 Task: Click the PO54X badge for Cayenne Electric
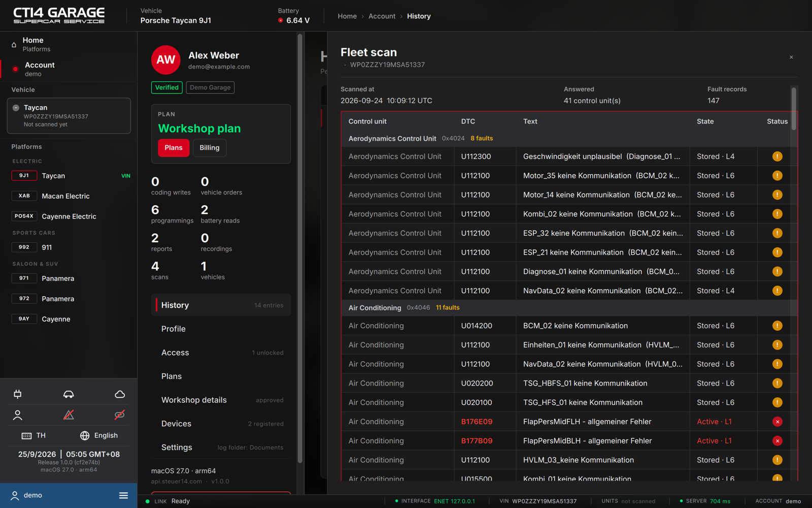tap(24, 216)
